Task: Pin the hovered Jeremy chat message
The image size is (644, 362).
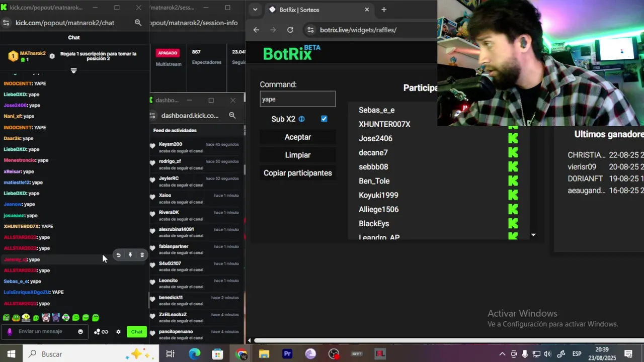Action: (x=130, y=255)
